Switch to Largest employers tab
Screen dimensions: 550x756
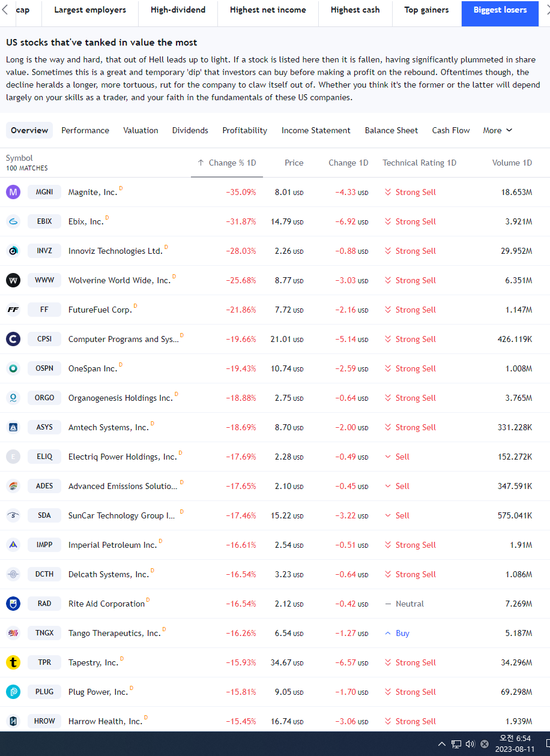coord(90,10)
